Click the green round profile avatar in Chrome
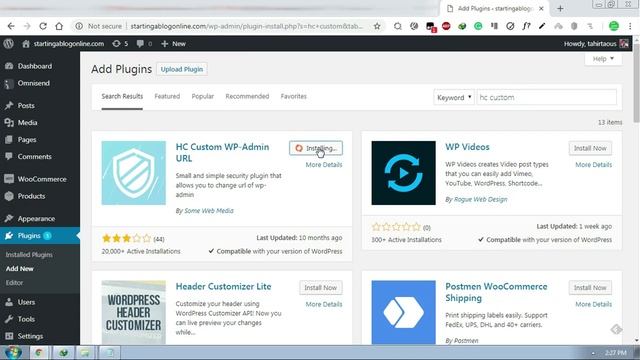The image size is (640, 360). pyautogui.click(x=613, y=26)
